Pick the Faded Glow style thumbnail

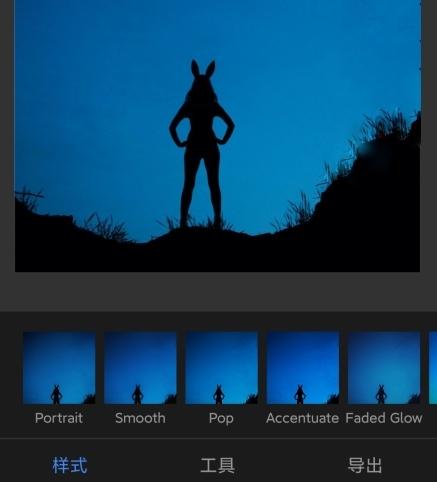(x=384, y=368)
